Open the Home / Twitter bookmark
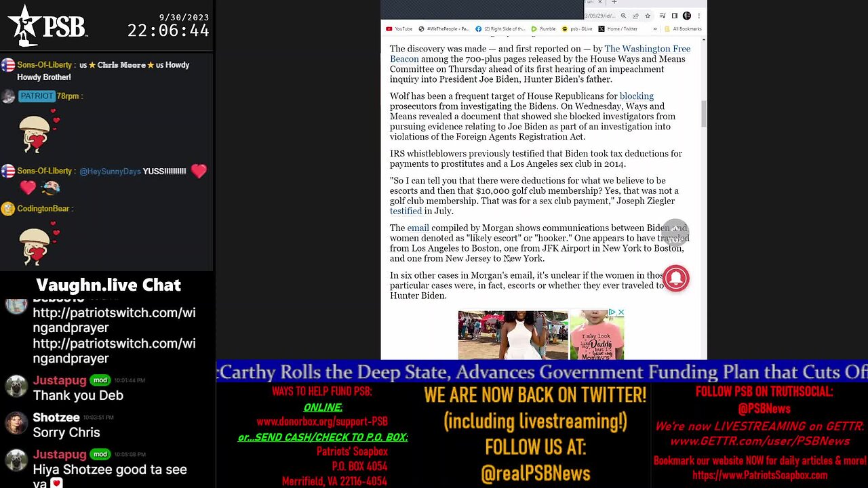868x488 pixels. click(x=618, y=29)
